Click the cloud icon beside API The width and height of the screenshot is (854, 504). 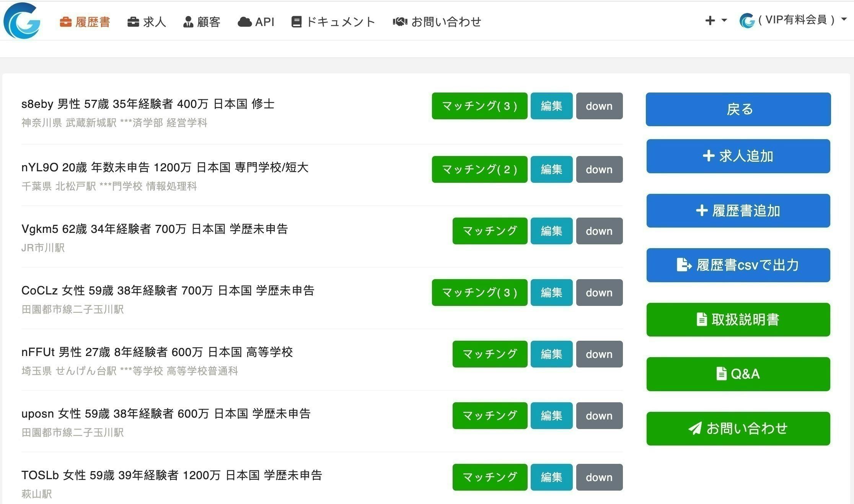pyautogui.click(x=244, y=22)
